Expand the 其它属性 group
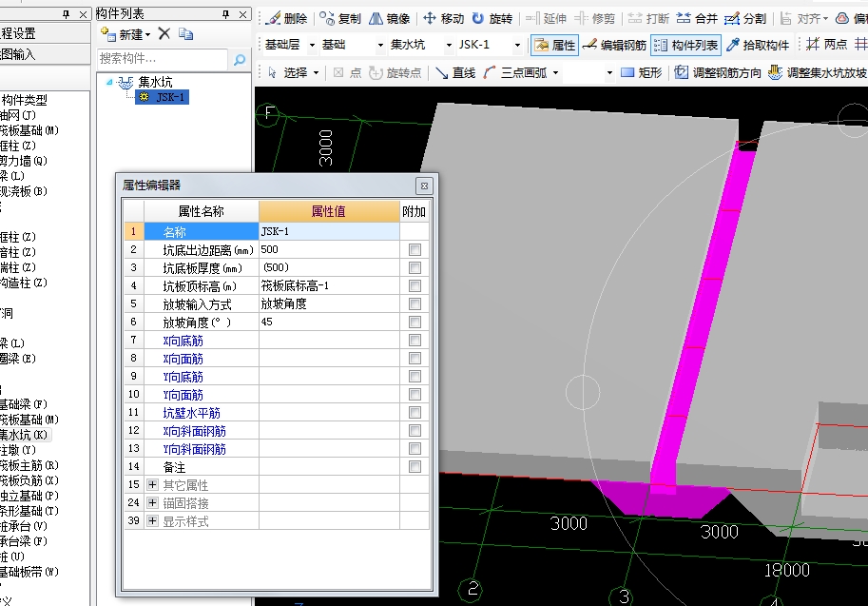The width and height of the screenshot is (868, 606). pyautogui.click(x=152, y=484)
